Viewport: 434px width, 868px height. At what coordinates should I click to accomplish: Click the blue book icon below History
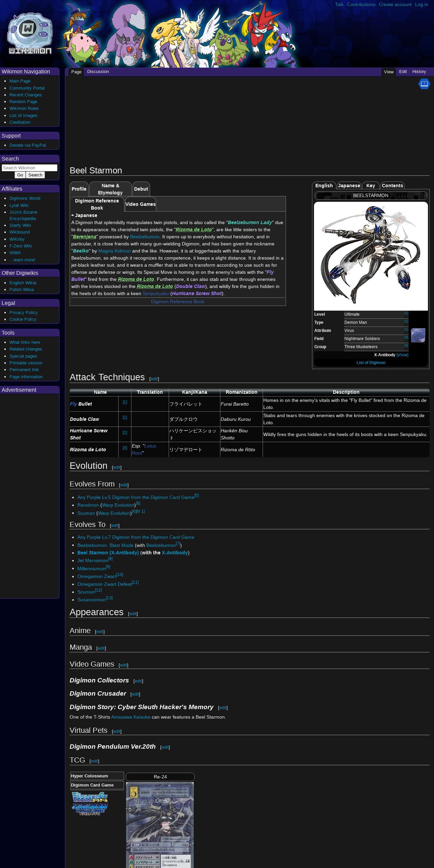click(x=424, y=84)
